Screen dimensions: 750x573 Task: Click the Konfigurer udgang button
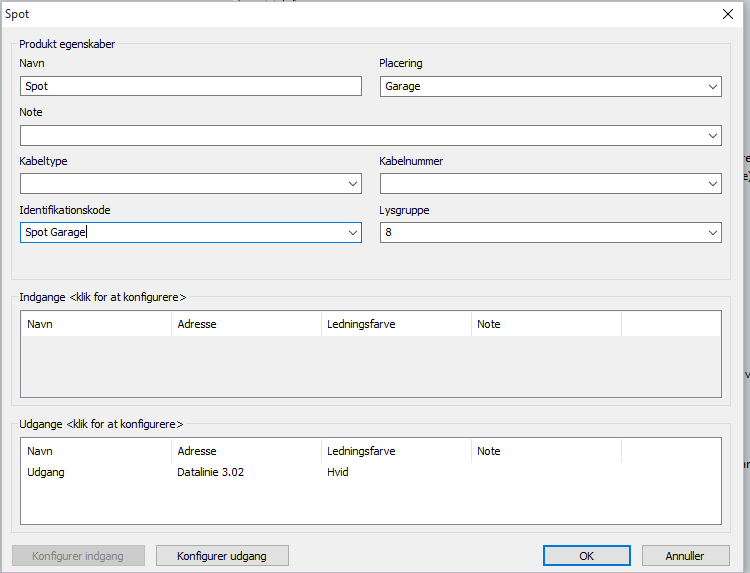coord(222,556)
